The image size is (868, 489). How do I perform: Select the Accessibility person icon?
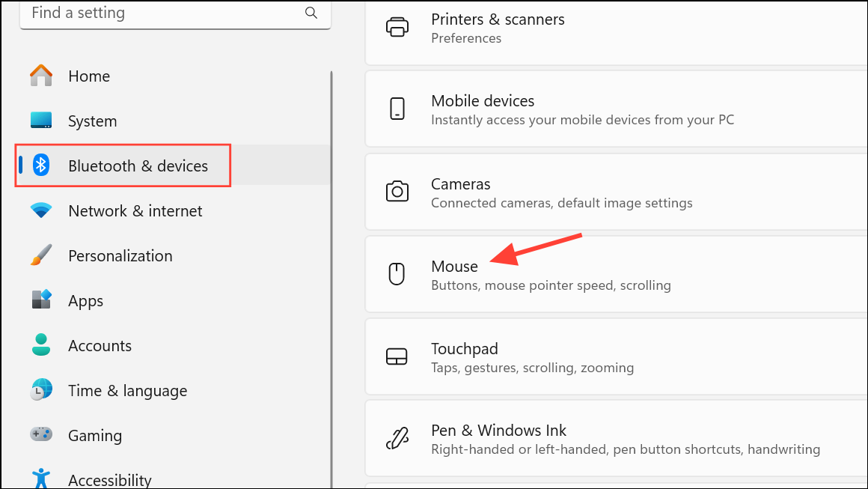(40, 478)
